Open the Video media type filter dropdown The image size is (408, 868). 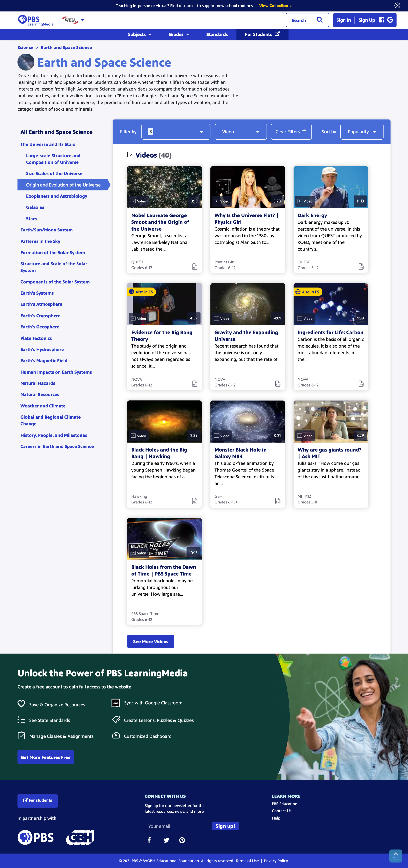[x=240, y=132]
